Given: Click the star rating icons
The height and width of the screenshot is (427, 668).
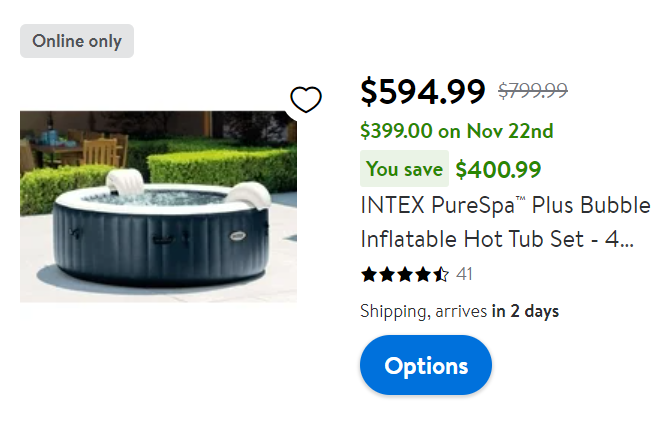Looking at the screenshot, I should point(405,274).
